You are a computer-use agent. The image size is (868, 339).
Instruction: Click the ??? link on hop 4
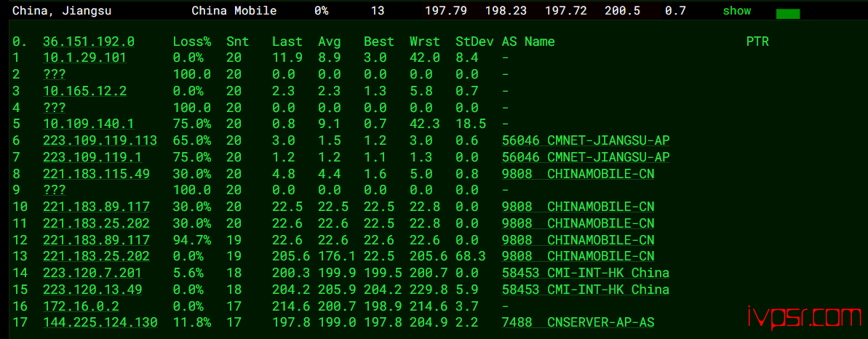pyautogui.click(x=55, y=108)
